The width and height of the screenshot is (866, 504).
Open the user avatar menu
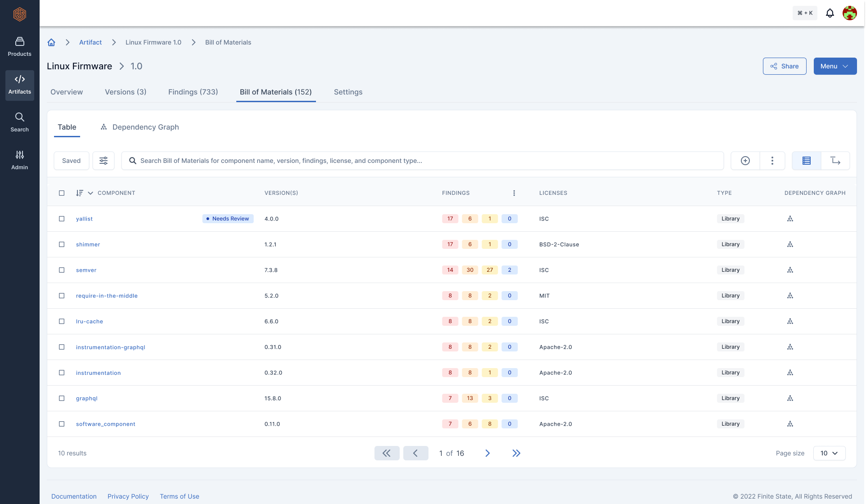click(x=849, y=13)
